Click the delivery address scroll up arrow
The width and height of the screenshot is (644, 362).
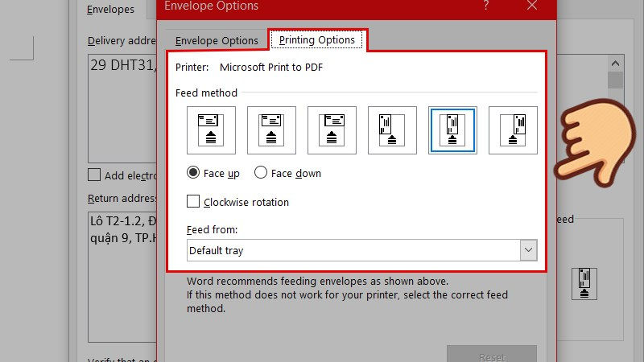coord(615,64)
